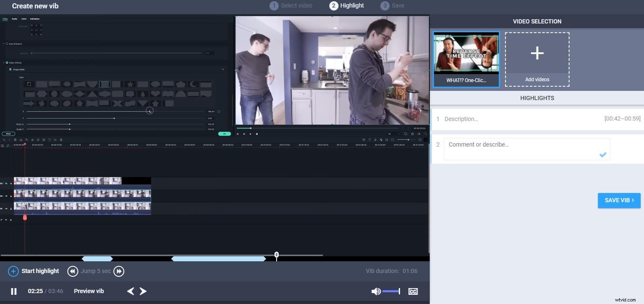Confirm comment with the checkmark icon
This screenshot has height=304, width=644.
[603, 155]
